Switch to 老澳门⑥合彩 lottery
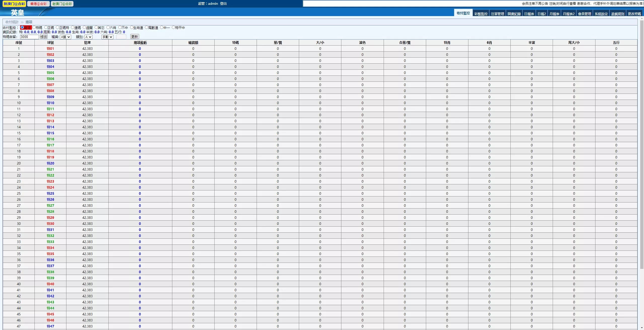 tap(62, 4)
